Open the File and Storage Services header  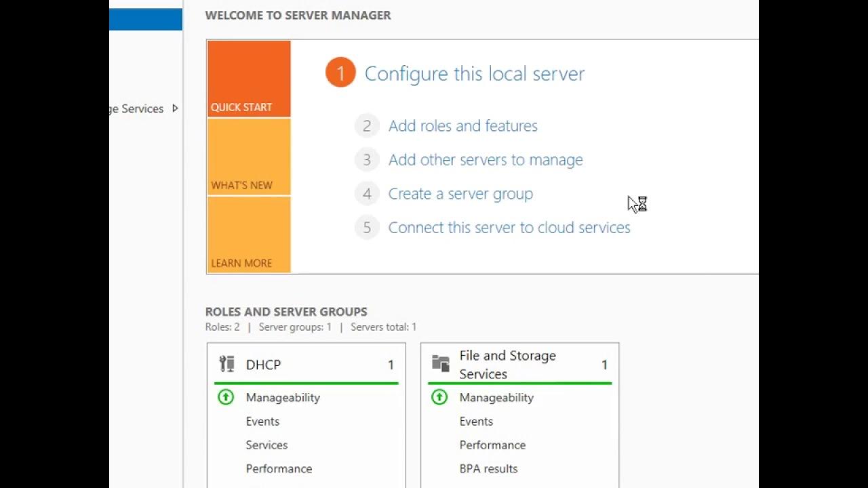coord(520,365)
